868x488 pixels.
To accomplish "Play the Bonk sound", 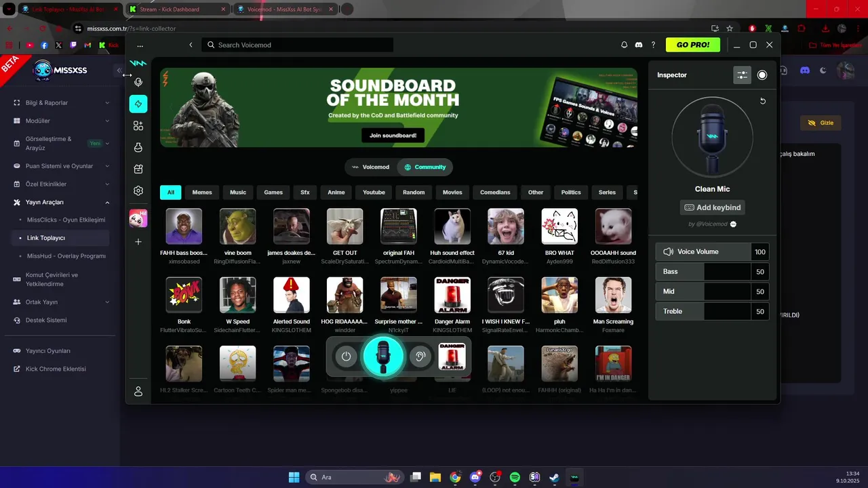I will click(184, 295).
